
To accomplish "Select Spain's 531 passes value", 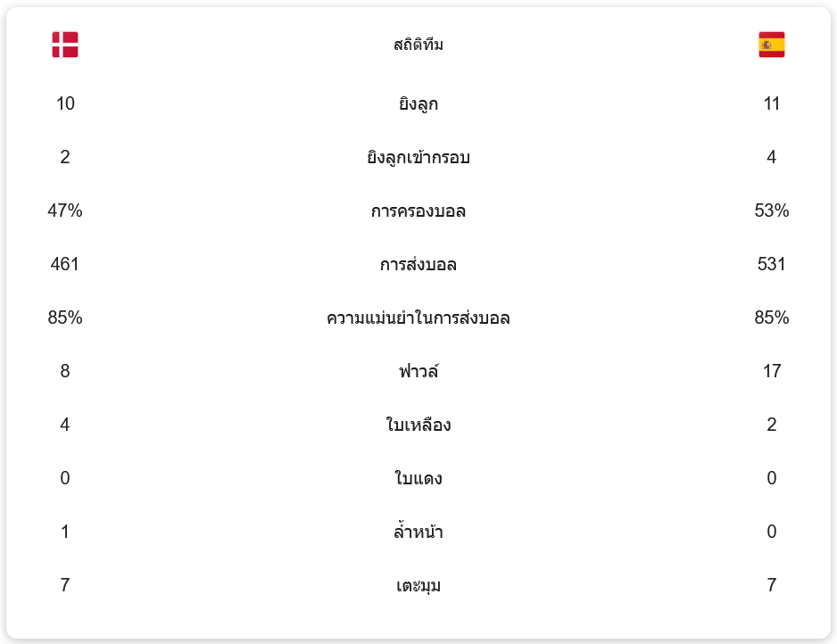I will (x=771, y=265).
